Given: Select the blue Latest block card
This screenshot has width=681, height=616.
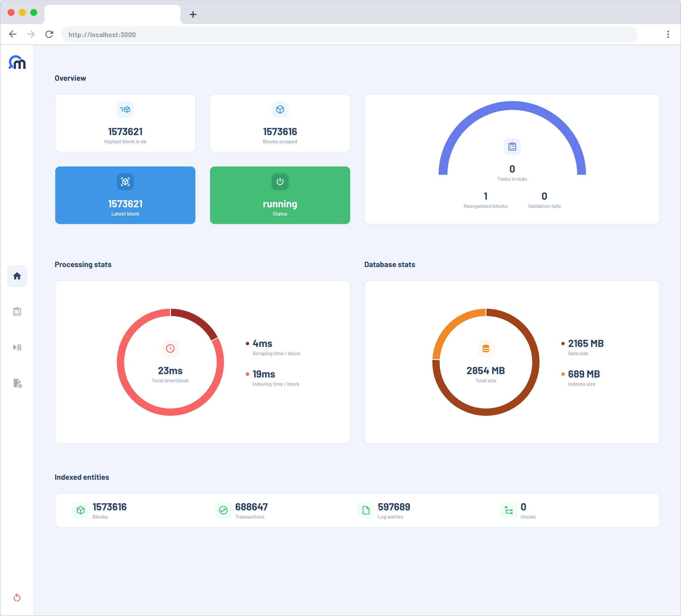Looking at the screenshot, I should [x=125, y=195].
